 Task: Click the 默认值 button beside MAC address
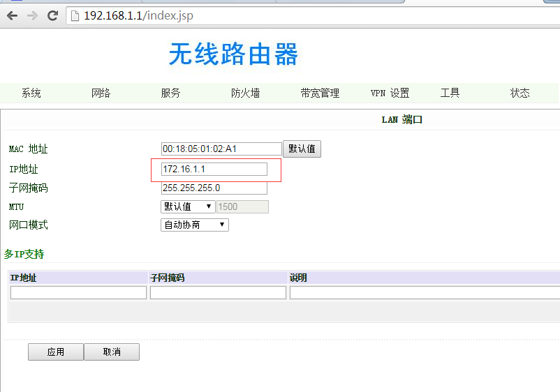pyautogui.click(x=302, y=149)
